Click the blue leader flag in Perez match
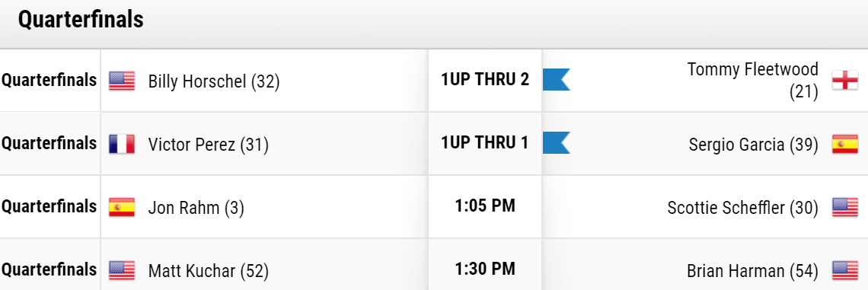The height and width of the screenshot is (290, 868). (557, 143)
